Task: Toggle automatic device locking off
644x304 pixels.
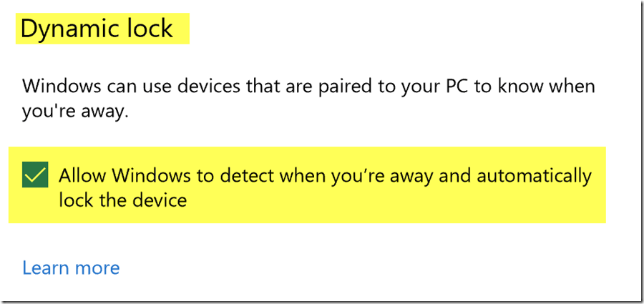Action: (x=35, y=175)
